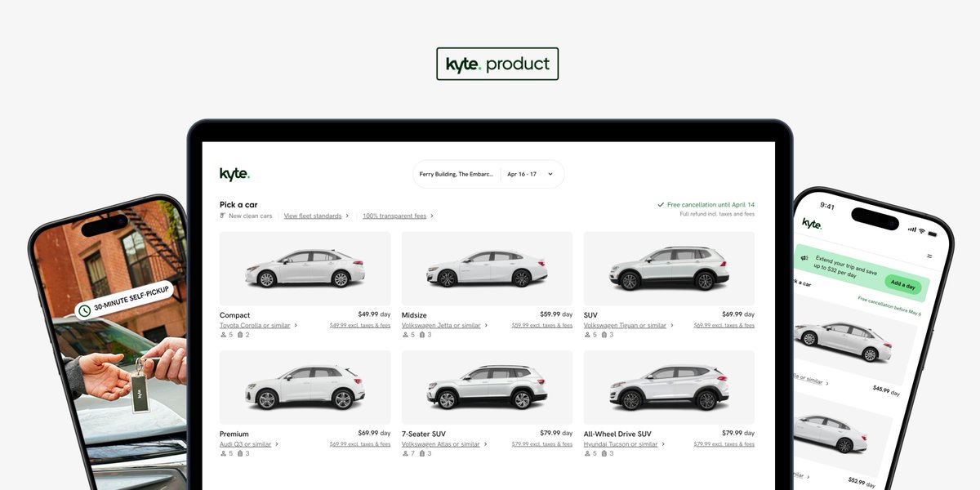Expand the chevron after Volkswagen Tiguan or similar
Viewport: 980px width, 490px height.
pyautogui.click(x=672, y=325)
